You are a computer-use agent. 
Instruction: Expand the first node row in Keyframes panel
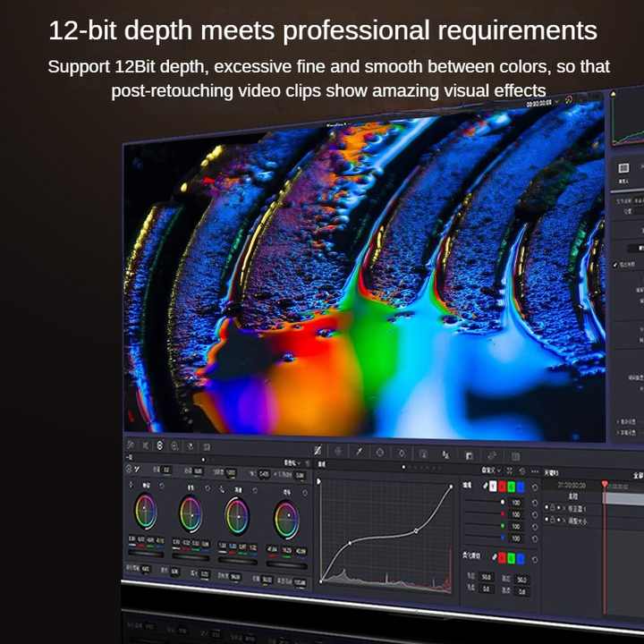(564, 508)
